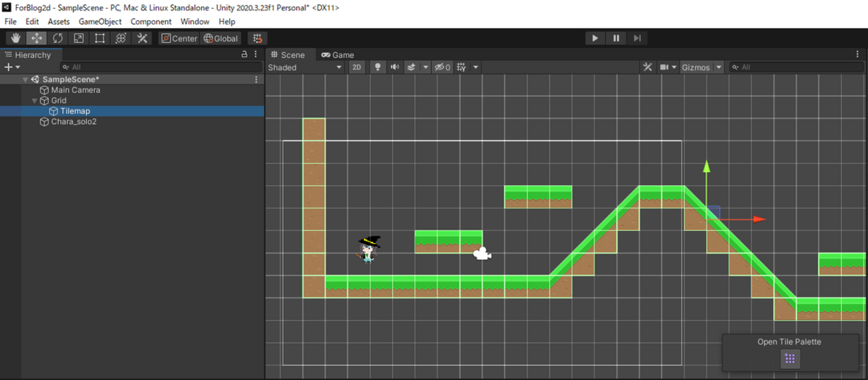868x380 pixels.
Task: Select the Transform tool
Action: click(x=121, y=38)
